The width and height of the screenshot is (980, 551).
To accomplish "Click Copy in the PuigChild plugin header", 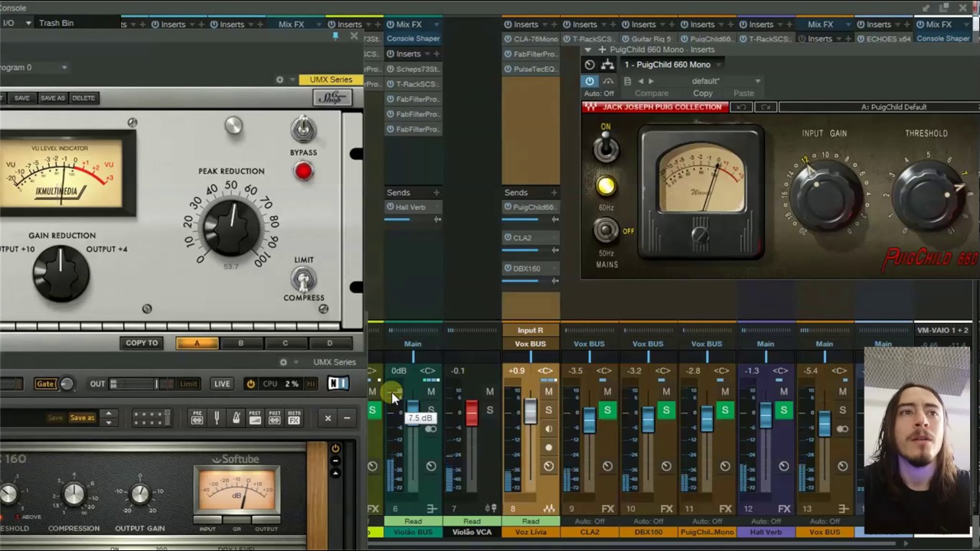I will [x=702, y=93].
